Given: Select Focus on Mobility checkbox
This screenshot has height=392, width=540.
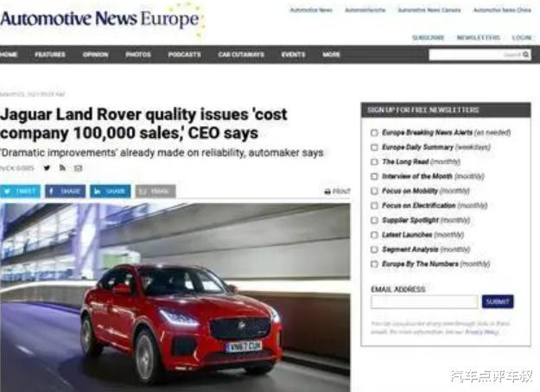Looking at the screenshot, I should tap(374, 191).
